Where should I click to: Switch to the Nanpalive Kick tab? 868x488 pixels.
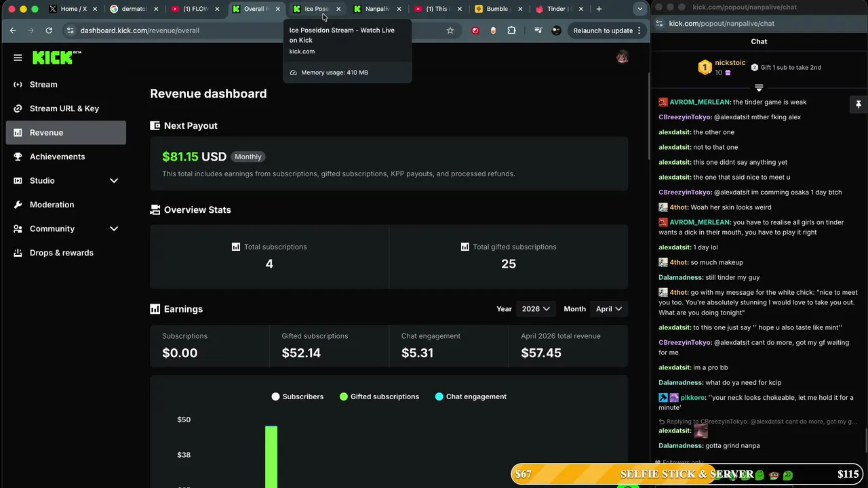377,9
